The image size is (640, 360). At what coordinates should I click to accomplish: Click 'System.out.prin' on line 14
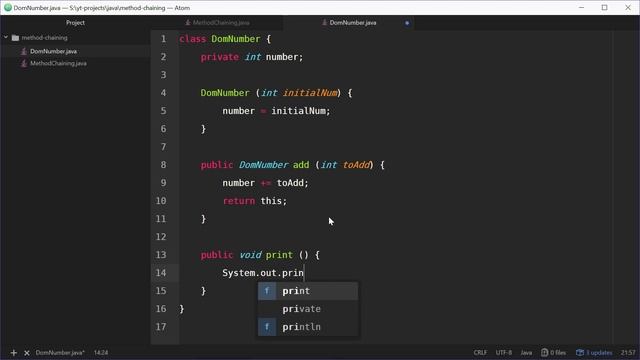pyautogui.click(x=263, y=273)
